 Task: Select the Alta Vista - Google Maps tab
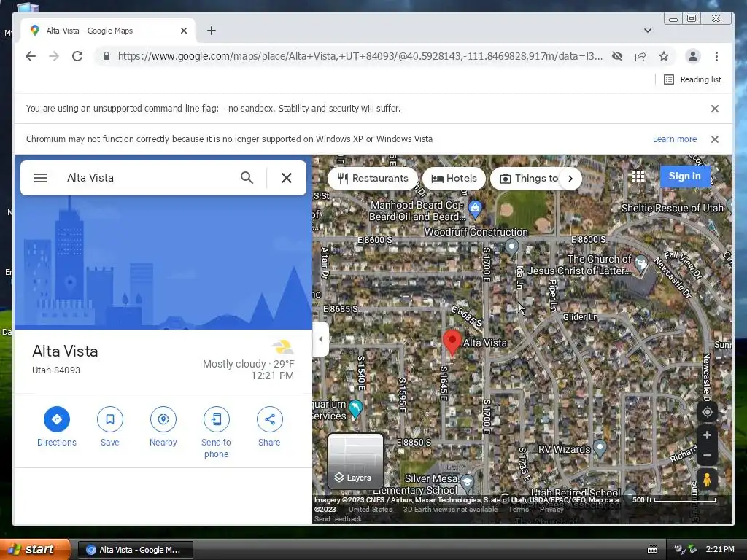[x=108, y=31]
